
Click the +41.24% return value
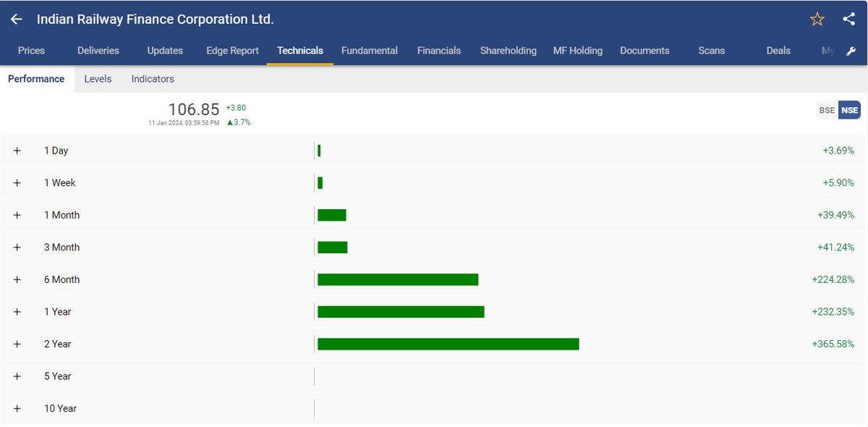coord(836,248)
